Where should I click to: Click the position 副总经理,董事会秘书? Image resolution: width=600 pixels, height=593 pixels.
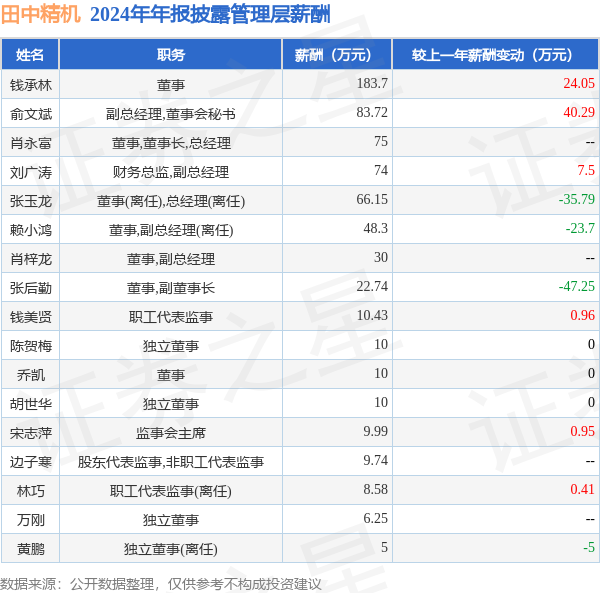pyautogui.click(x=171, y=114)
